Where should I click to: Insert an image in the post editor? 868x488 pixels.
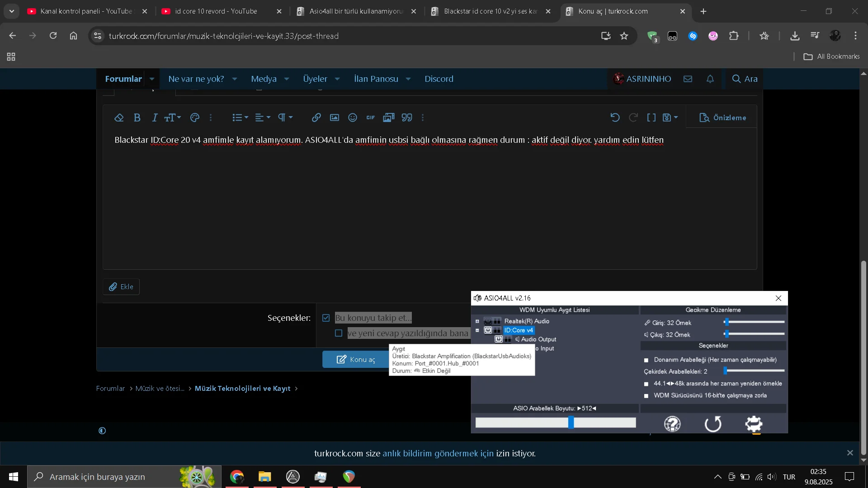335,117
